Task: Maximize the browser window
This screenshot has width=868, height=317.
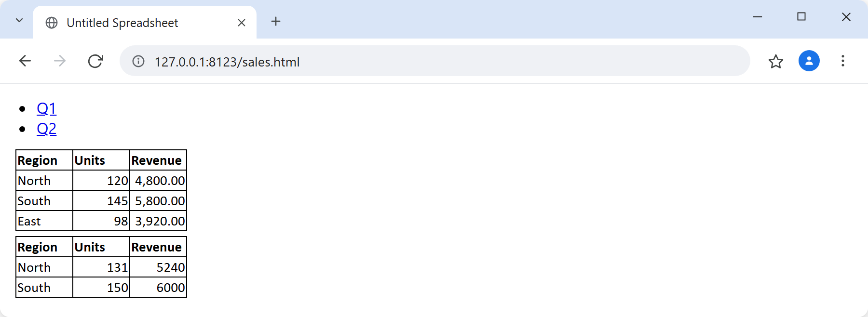Action: click(801, 17)
